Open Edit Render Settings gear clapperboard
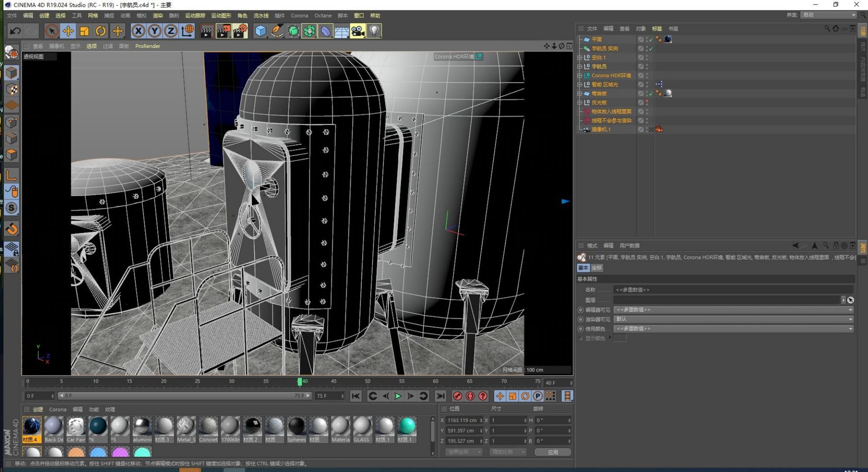Image resolution: width=868 pixels, height=472 pixels. tap(240, 31)
